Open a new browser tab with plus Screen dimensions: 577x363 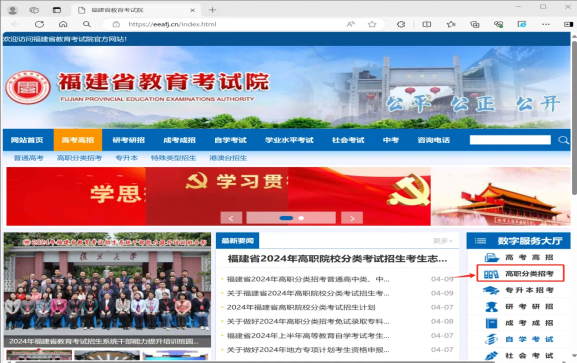click(x=212, y=10)
